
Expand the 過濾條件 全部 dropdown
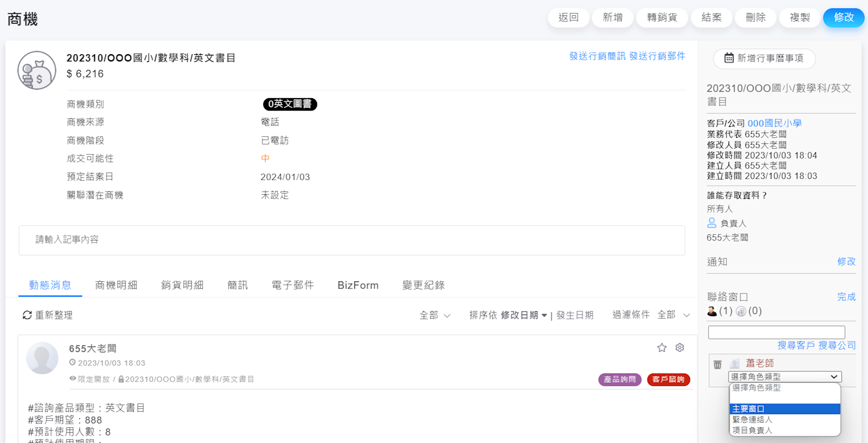pos(673,315)
